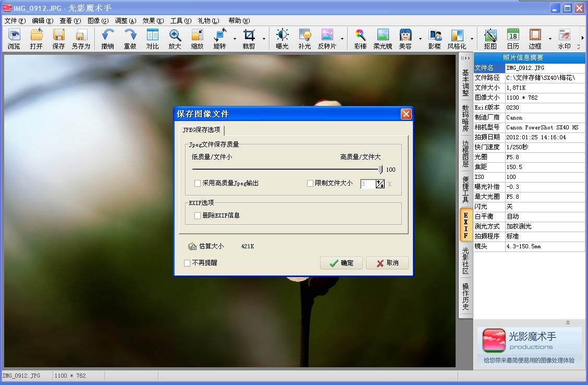Enable 采用高质量Jpeg输出 checkbox
This screenshot has height=385, width=588.
coord(198,184)
